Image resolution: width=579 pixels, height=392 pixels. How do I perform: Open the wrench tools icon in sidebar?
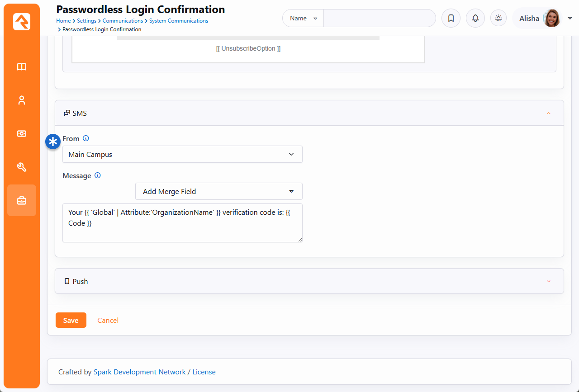22,167
